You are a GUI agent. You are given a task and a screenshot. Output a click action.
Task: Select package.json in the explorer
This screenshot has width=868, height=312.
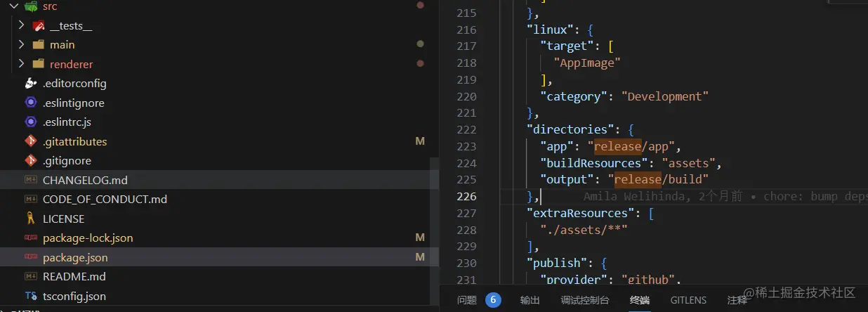[x=75, y=257]
